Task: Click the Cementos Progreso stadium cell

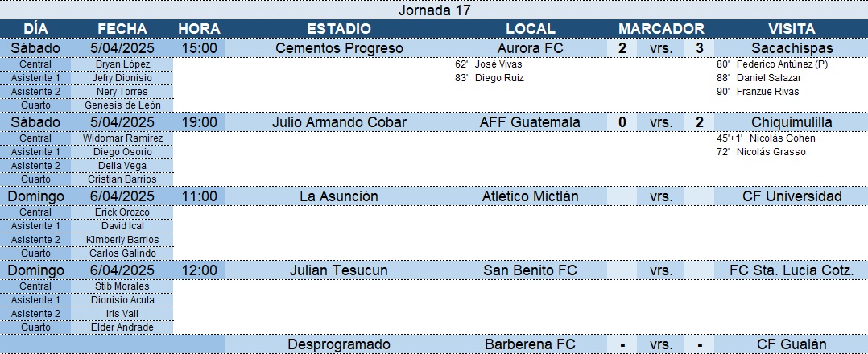Action: point(339,48)
